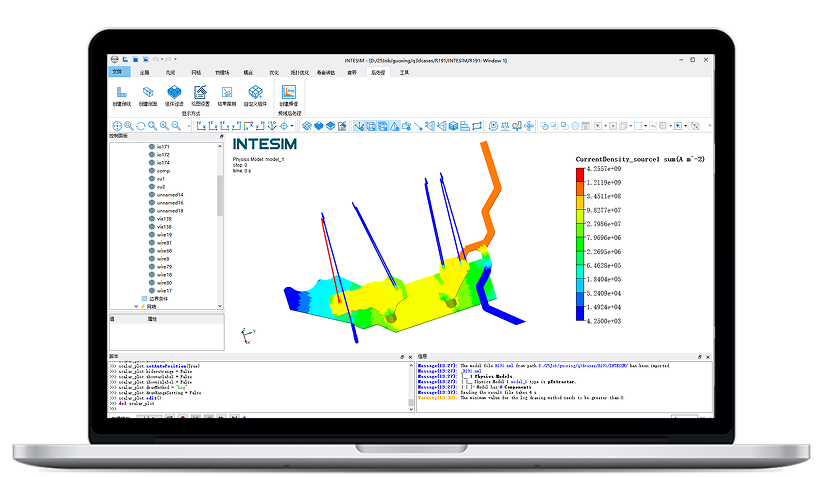823x477 pixels.
Task: Click the 组件渲染 component rendering icon
Action: pos(174,93)
